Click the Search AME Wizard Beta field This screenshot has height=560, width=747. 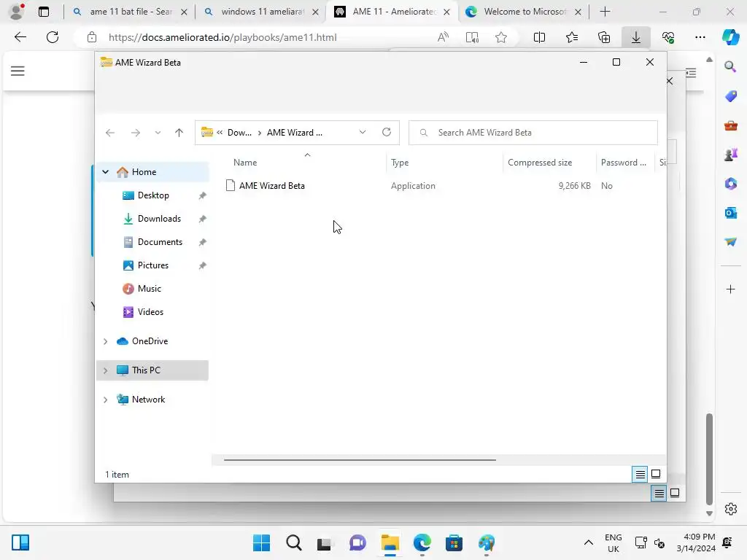[x=533, y=133]
